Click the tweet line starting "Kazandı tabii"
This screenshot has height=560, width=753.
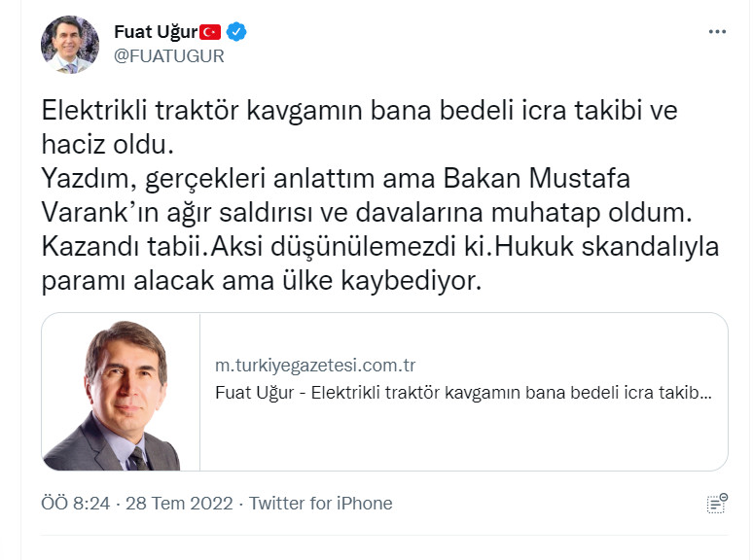(x=379, y=247)
